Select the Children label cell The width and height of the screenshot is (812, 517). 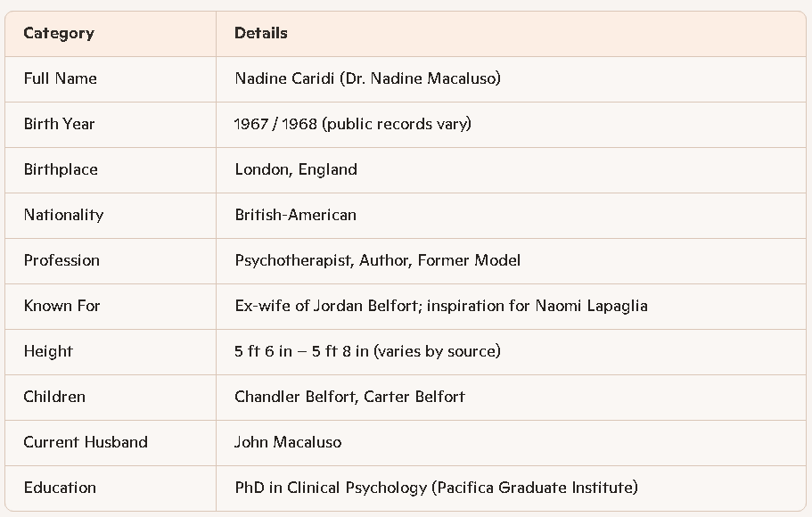coord(54,397)
